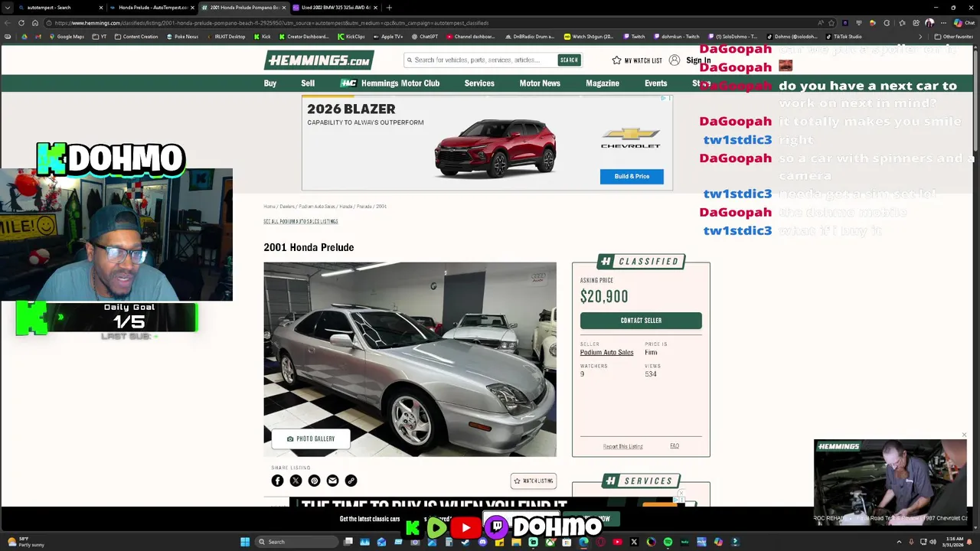Click Report This Listing link

click(x=622, y=447)
